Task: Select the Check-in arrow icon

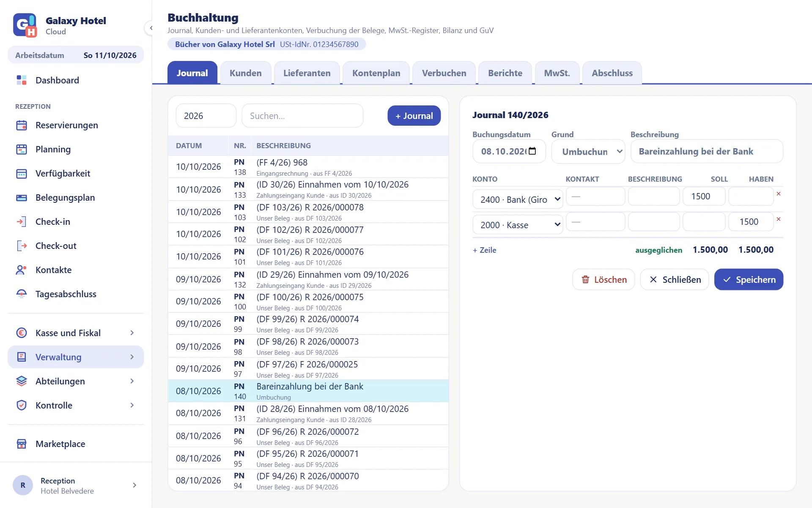Action: tap(22, 222)
